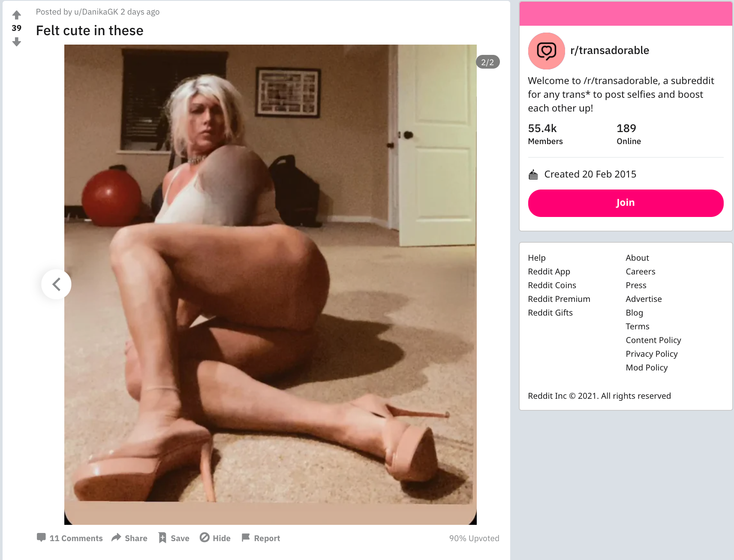Open the Content Policy page
Screen dimensions: 734x560
tap(653, 340)
